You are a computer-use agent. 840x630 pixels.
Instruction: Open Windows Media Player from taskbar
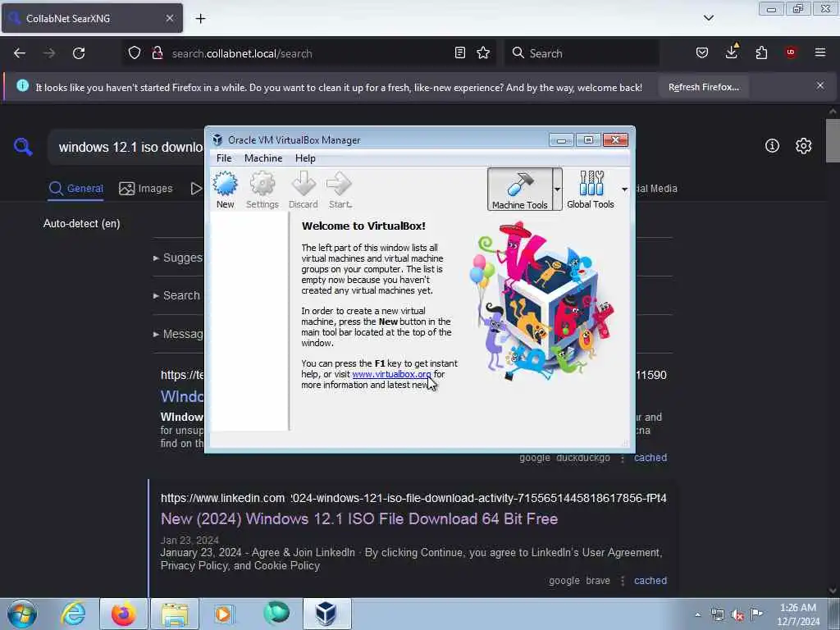pos(223,614)
